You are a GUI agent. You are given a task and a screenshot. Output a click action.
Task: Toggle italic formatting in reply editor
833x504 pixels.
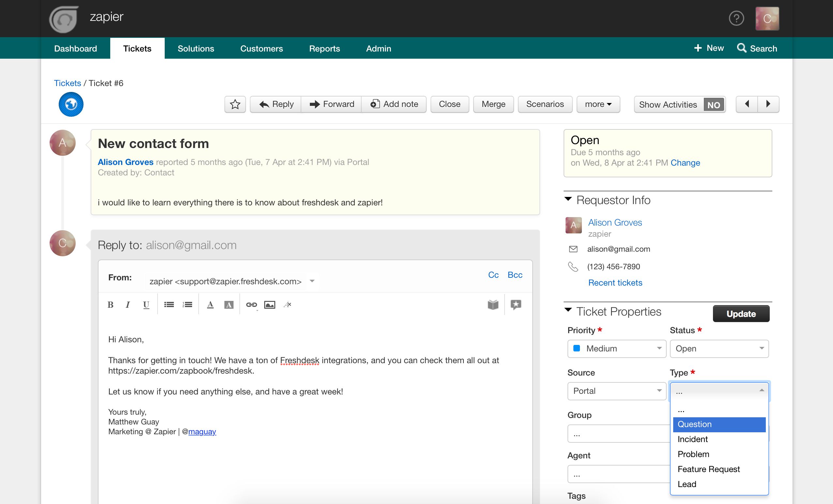pos(128,305)
